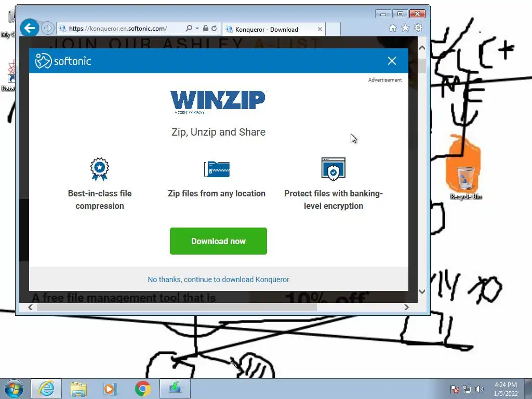
Task: Open Favorites star icon
Action: (x=405, y=28)
